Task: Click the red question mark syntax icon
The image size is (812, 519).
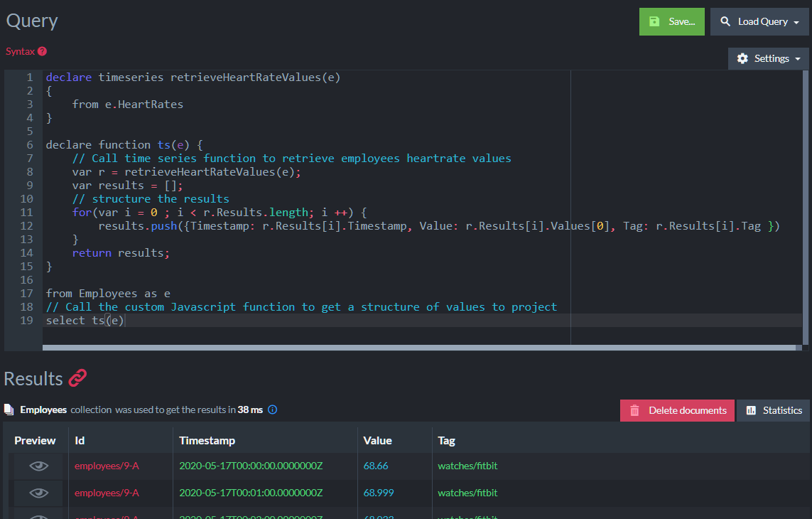Action: (x=43, y=51)
